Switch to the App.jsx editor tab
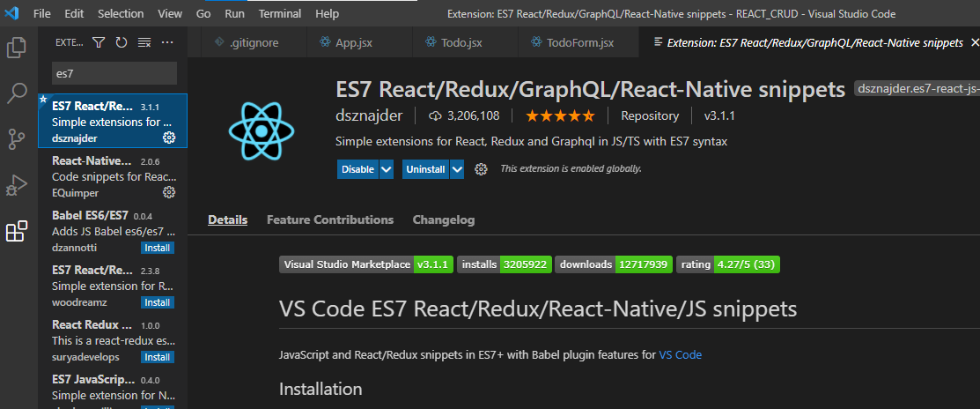Screen dimensions: 980x409 click(359, 42)
